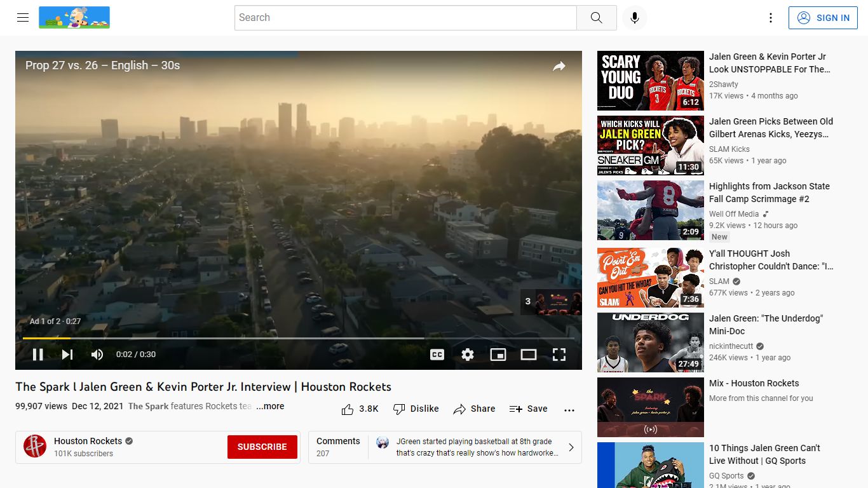The width and height of the screenshot is (868, 488).
Task: Open the Jackson State scrimmage thumbnail
Action: (x=651, y=210)
